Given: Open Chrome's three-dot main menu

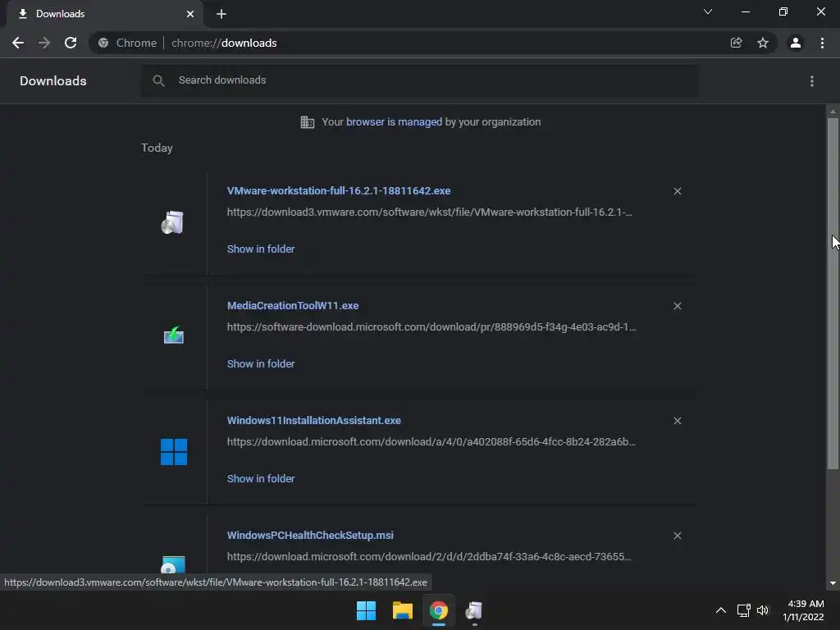Looking at the screenshot, I should tap(822, 43).
